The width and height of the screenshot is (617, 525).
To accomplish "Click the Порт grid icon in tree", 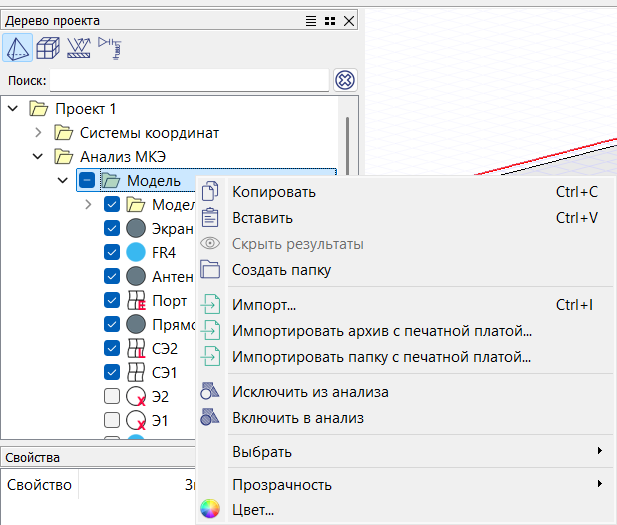I will [x=137, y=300].
